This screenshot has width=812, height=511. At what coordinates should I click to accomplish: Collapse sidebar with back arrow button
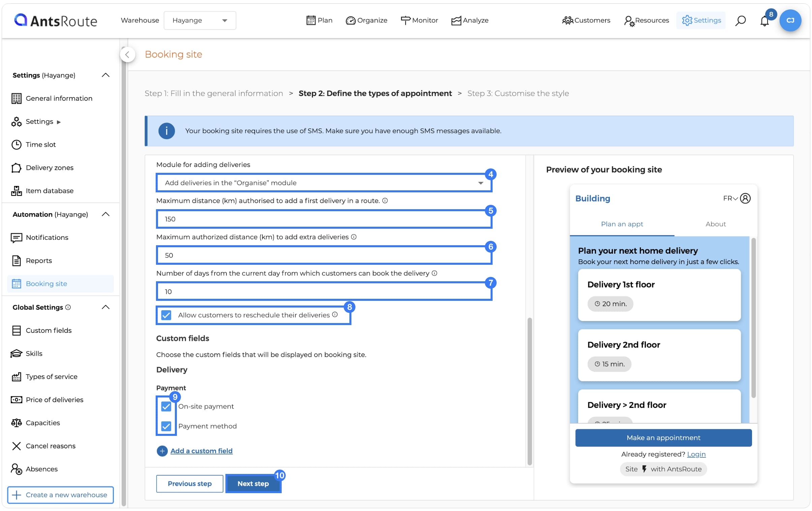point(127,55)
